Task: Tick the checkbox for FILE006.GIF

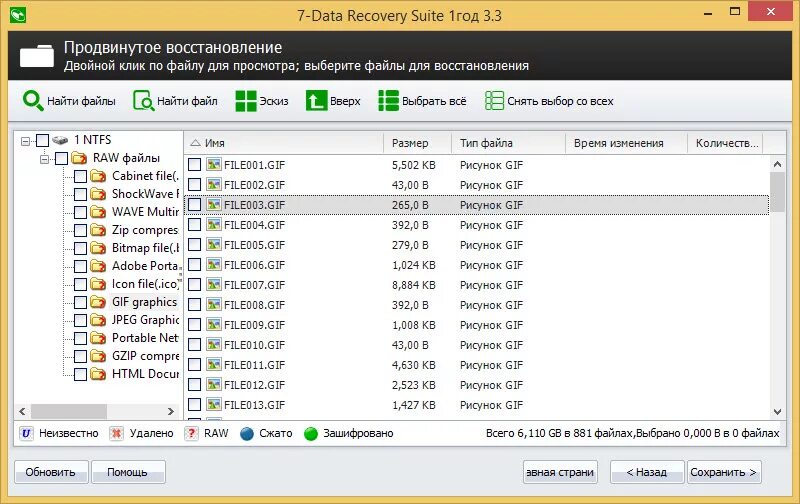Action: pyautogui.click(x=194, y=264)
